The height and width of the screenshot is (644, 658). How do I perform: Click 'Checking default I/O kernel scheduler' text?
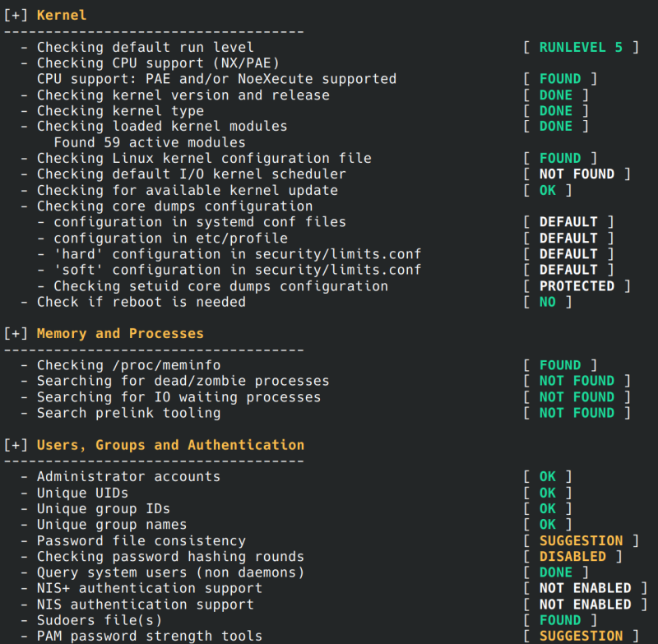(192, 174)
